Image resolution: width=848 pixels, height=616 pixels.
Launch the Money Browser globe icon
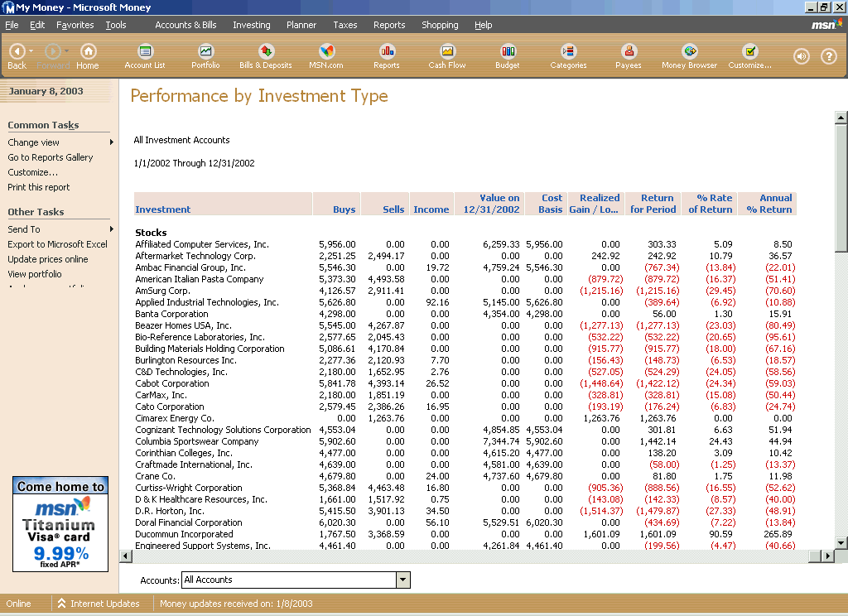[689, 52]
